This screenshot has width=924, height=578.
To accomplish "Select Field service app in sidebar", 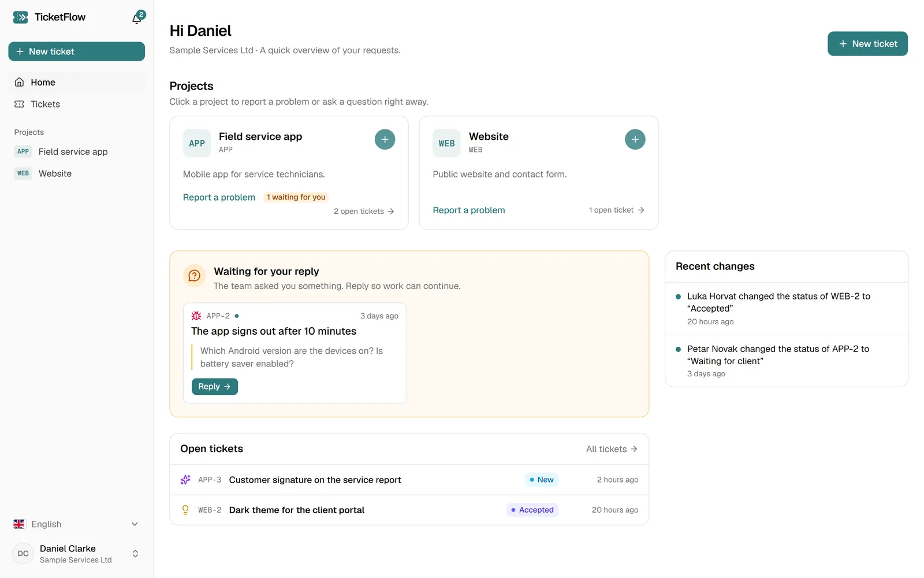I will tap(77, 151).
